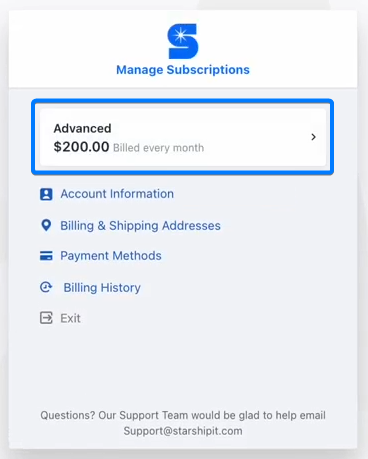The width and height of the screenshot is (368, 459).
Task: Click the Questions support team text
Action: (x=183, y=415)
